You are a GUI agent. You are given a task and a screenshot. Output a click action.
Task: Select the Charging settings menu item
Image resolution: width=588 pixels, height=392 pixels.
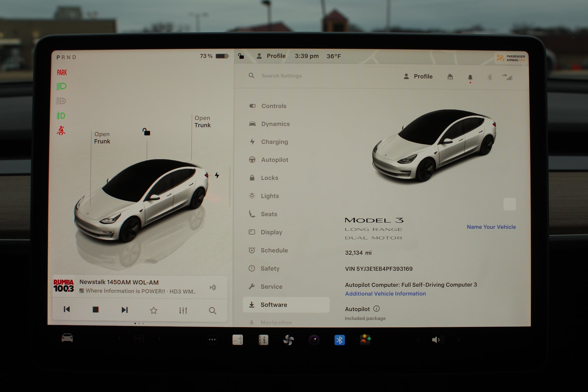274,142
